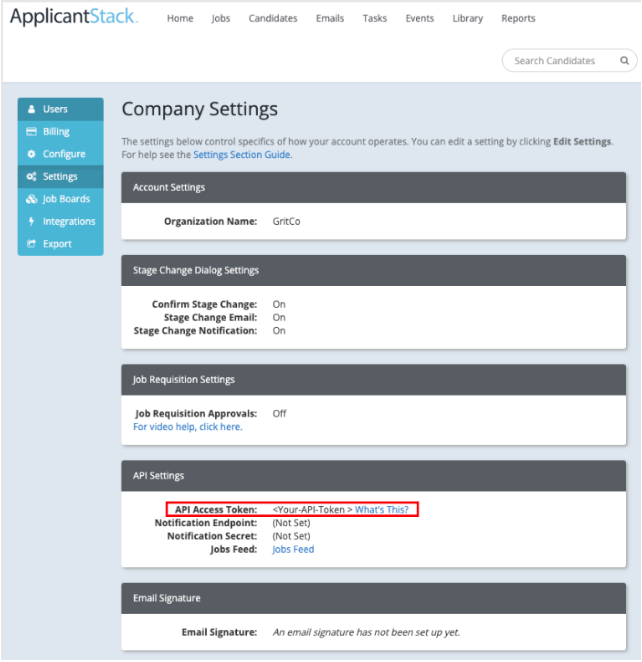Click the Job Requisition Approvals Off value
This screenshot has height=662, width=642.
coord(279,413)
